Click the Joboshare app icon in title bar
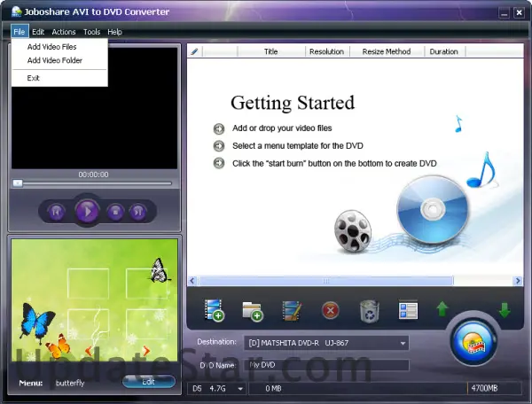532x404 pixels. (x=16, y=12)
